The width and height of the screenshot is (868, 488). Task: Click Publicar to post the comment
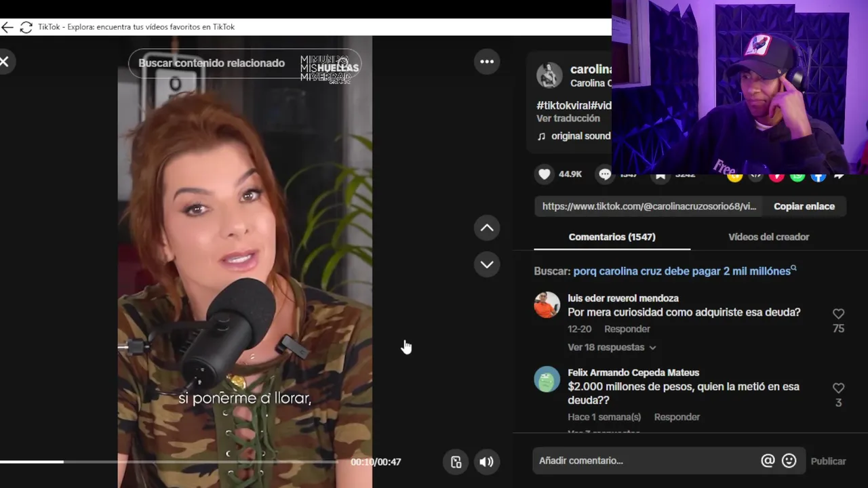[828, 461]
